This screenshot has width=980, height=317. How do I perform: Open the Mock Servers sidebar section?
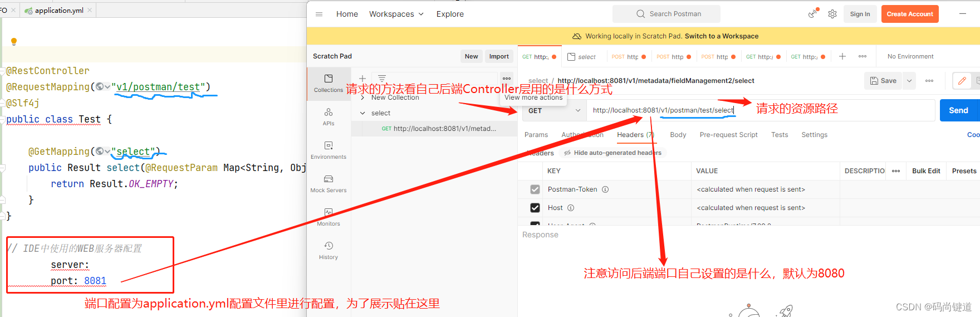[329, 184]
